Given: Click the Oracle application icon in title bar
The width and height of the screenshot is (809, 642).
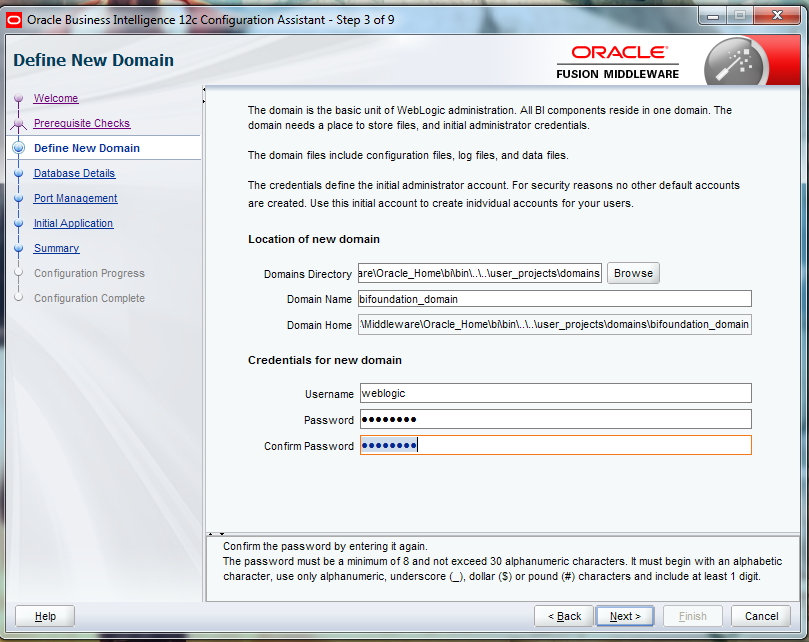Looking at the screenshot, I should pyautogui.click(x=14, y=20).
